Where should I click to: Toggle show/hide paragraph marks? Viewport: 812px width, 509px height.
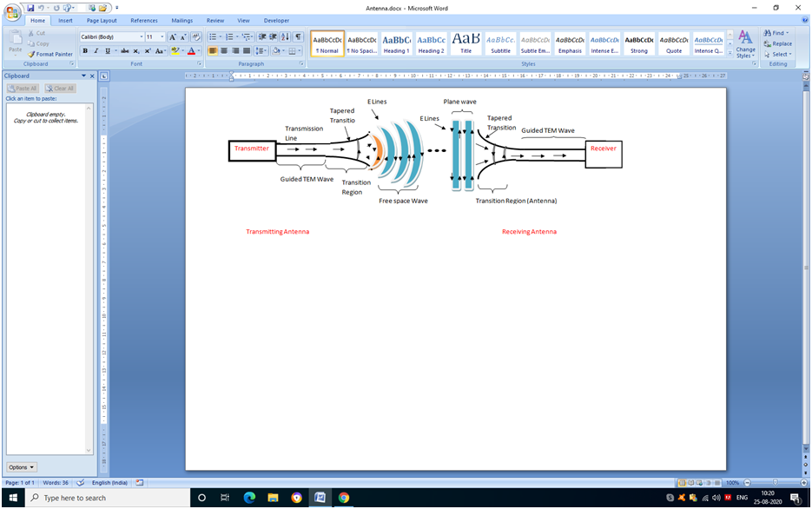click(298, 37)
